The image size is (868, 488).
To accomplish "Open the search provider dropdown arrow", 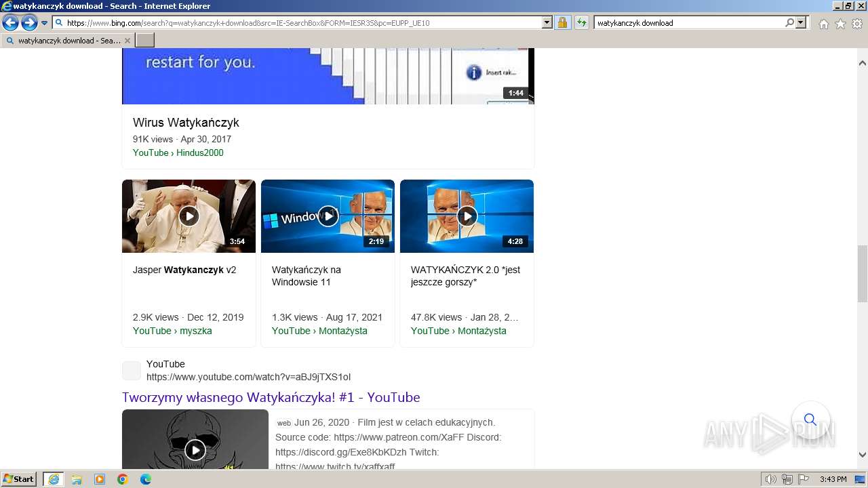I will [x=801, y=22].
